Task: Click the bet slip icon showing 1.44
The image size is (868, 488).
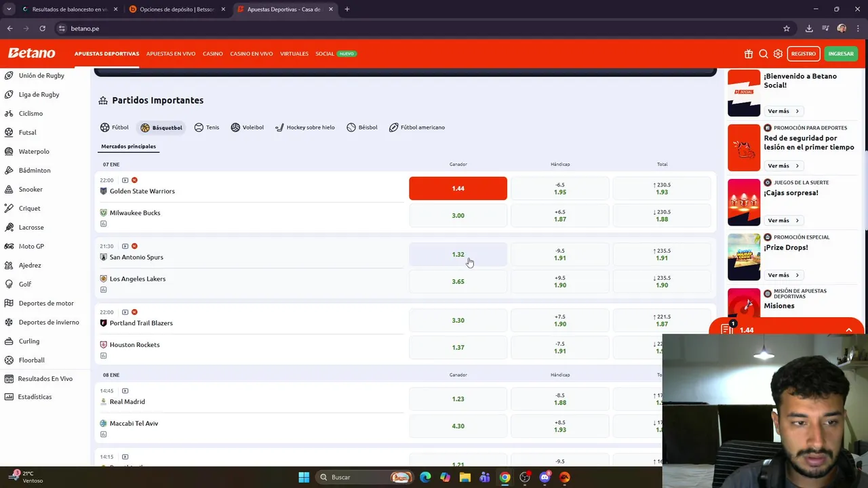Action: [728, 329]
